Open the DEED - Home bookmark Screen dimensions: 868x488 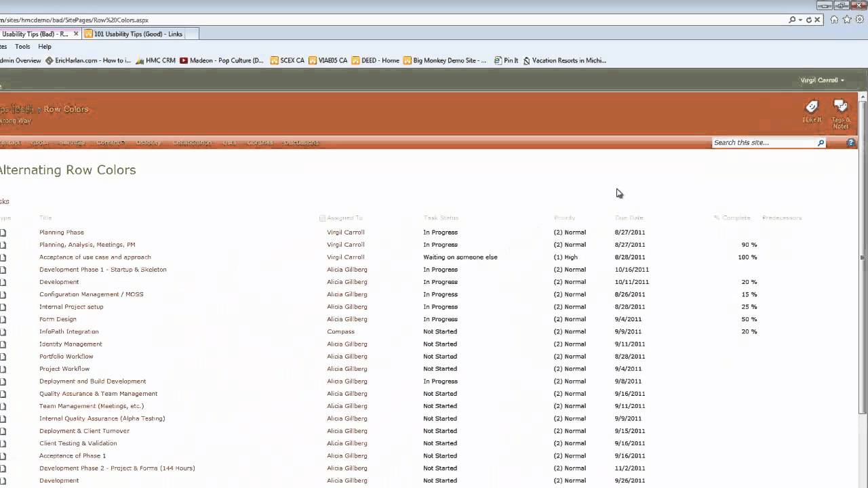[x=375, y=60]
